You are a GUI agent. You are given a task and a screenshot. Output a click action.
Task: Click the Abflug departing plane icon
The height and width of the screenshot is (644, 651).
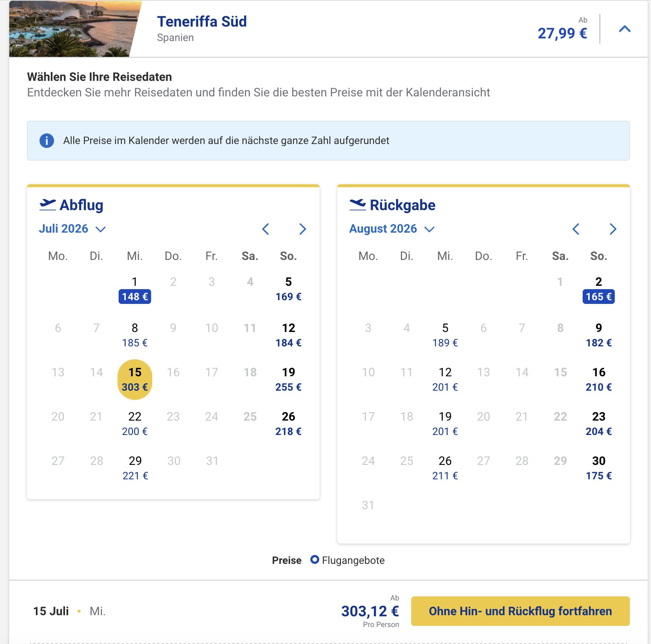[x=48, y=205]
